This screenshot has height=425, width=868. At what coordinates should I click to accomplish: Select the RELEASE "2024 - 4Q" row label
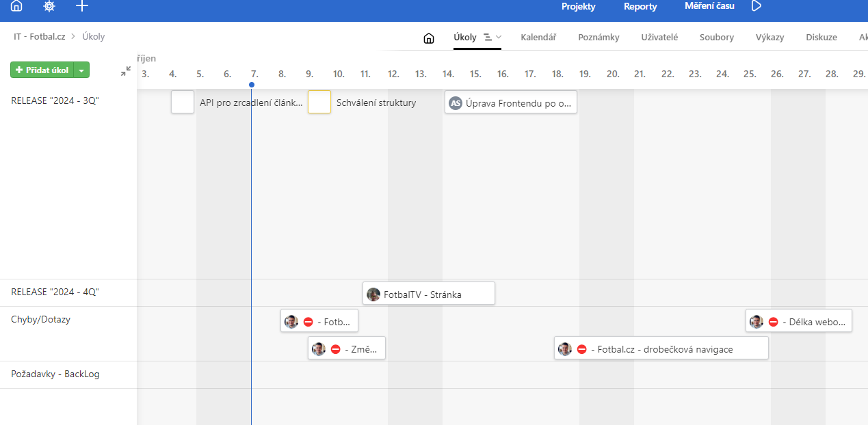tap(55, 292)
